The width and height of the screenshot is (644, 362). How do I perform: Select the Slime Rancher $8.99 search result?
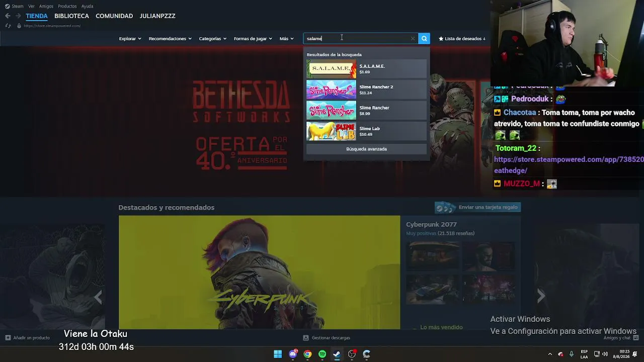[x=366, y=111]
